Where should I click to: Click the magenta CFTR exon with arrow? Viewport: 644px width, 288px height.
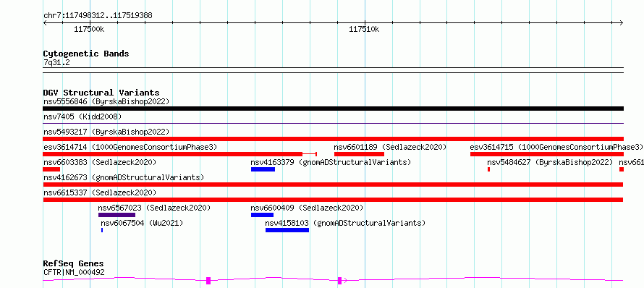340,281
